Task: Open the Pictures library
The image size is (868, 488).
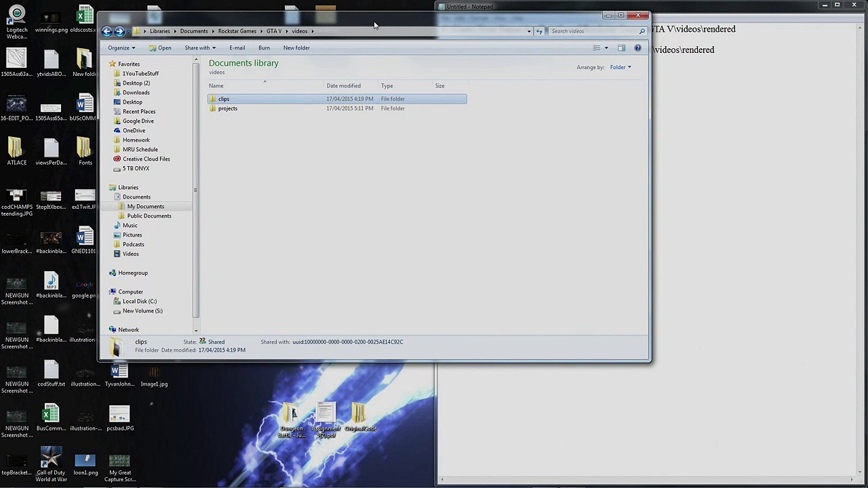Action: click(132, 235)
